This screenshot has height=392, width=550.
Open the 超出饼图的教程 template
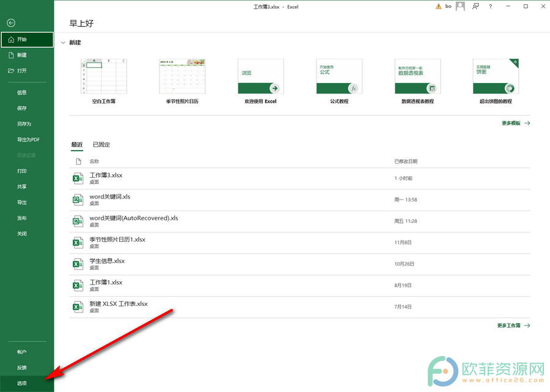[496, 76]
